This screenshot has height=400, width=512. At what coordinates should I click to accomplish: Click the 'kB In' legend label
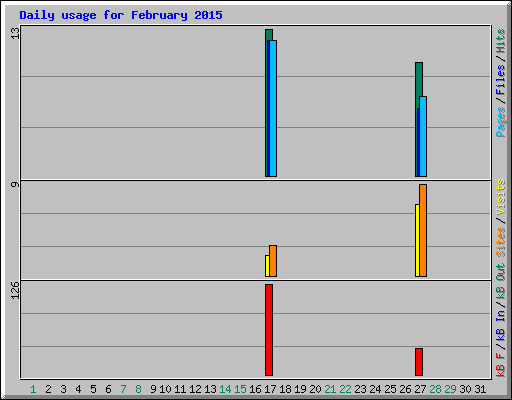(501, 325)
